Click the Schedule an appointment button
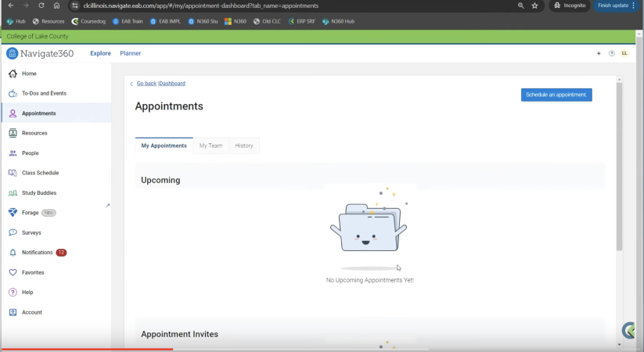Viewport: 644px width, 352px height. tap(556, 95)
